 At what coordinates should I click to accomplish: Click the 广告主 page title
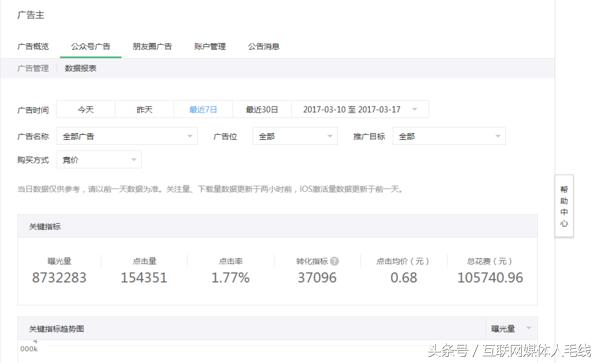(31, 15)
